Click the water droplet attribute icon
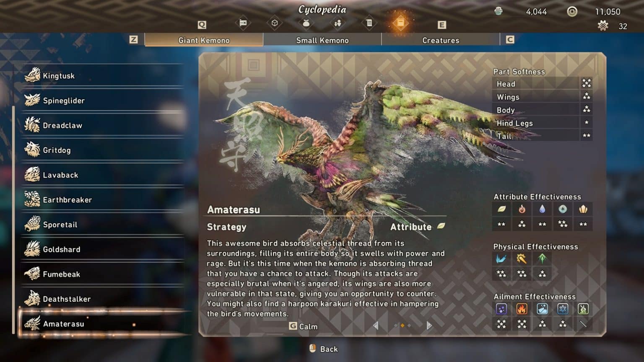This screenshot has height=362, width=644. (x=542, y=209)
